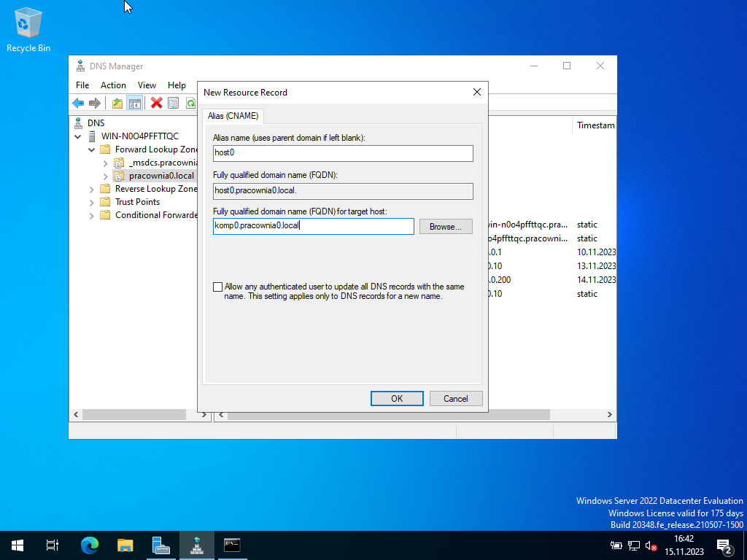The width and height of the screenshot is (747, 560).
Task: Click the Alias name input field
Action: pyautogui.click(x=343, y=153)
